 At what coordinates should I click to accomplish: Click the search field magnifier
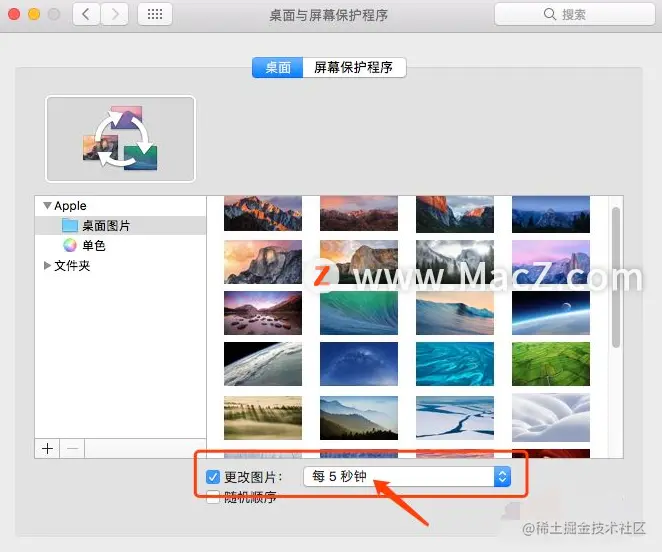[549, 14]
